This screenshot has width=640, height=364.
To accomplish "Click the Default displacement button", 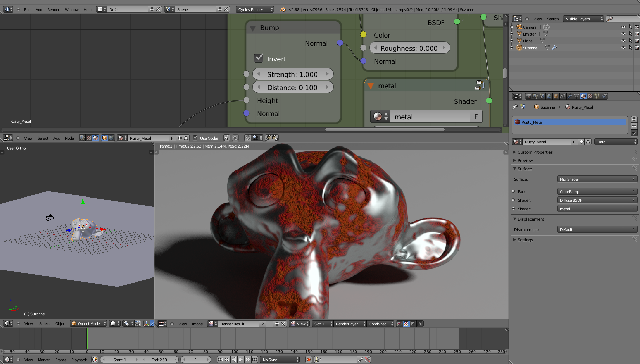I will click(x=597, y=229).
